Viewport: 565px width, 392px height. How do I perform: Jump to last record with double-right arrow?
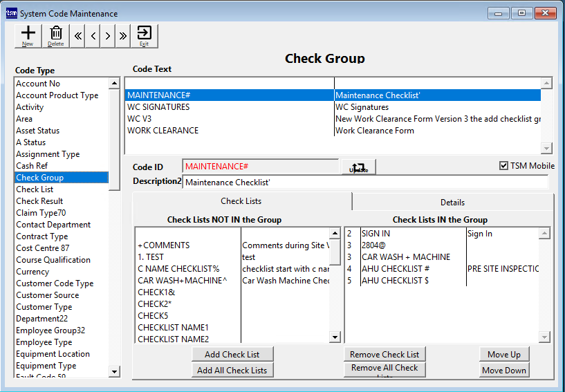123,36
